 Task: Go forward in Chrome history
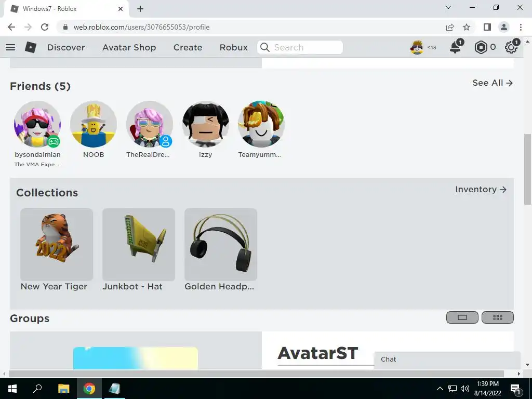coord(28,27)
